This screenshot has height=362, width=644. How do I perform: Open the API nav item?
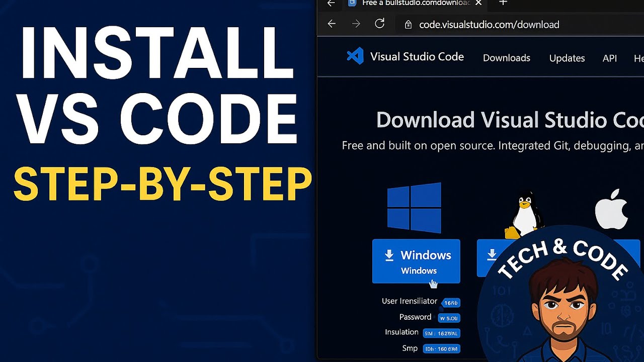610,58
